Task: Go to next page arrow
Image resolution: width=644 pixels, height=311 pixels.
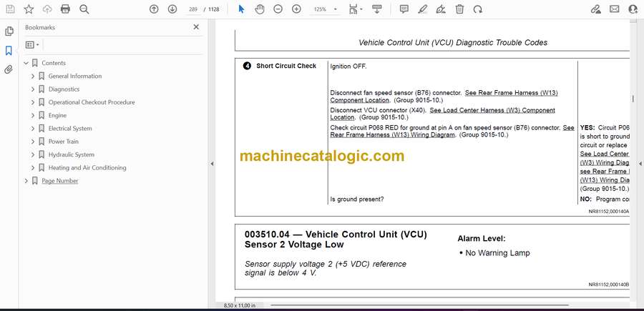Action: pos(172,9)
